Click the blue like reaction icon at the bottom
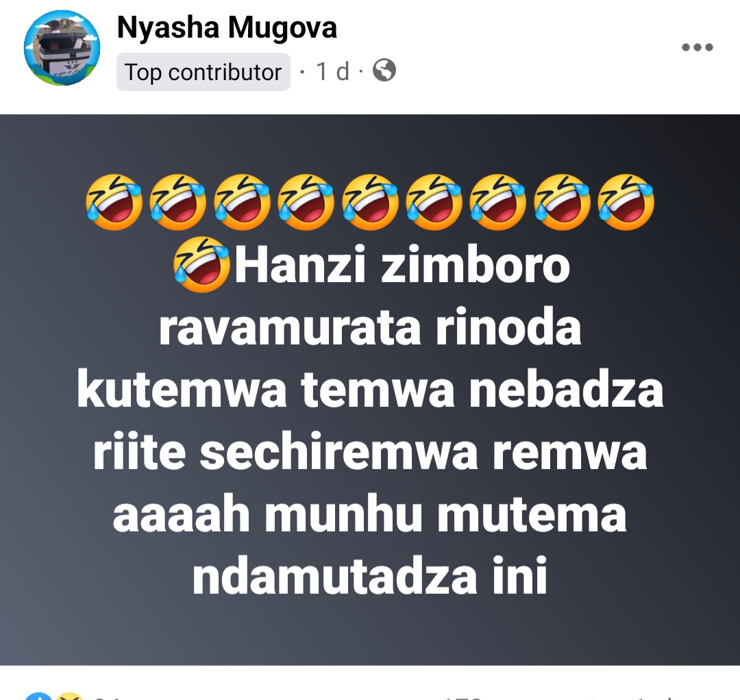 38,696
